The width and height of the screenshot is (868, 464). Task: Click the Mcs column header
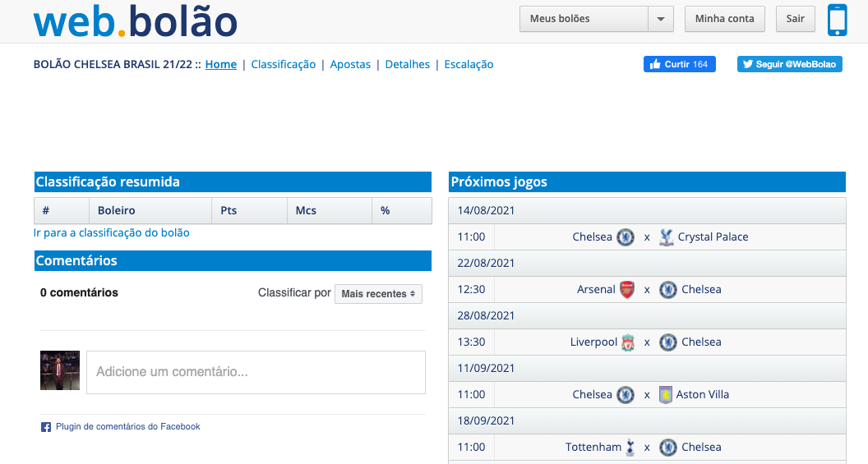330,211
